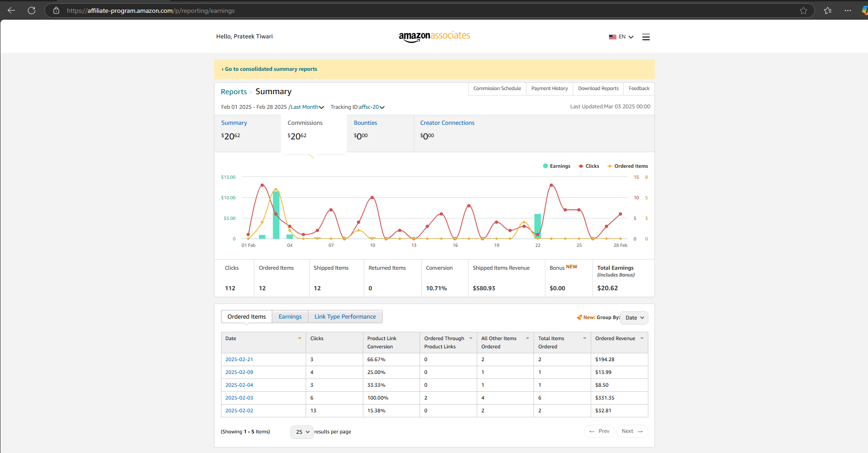Open Payment History
This screenshot has height=453, width=868.
tap(550, 89)
